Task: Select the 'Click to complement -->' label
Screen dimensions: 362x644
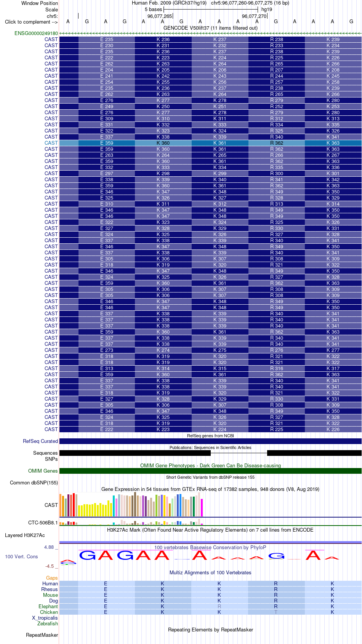Action: point(31,22)
